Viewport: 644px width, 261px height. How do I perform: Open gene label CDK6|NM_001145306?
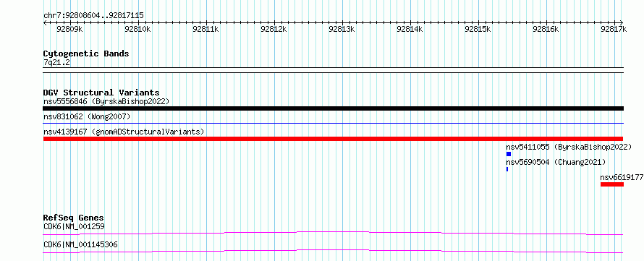[80, 244]
